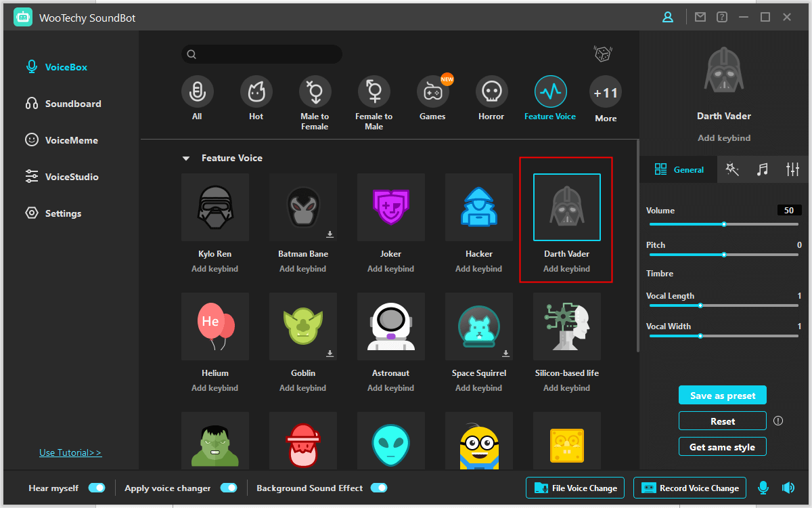Click the speaker icon in bottom bar
The width and height of the screenshot is (812, 508).
(788, 488)
